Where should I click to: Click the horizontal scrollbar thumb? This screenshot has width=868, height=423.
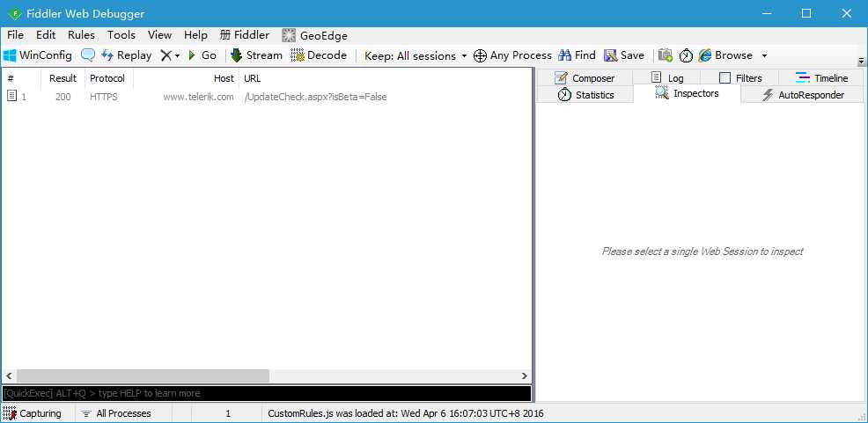(143, 376)
